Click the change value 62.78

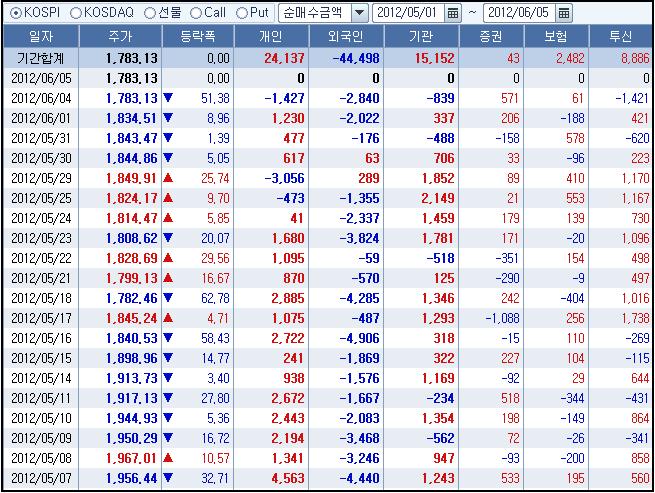click(x=216, y=298)
